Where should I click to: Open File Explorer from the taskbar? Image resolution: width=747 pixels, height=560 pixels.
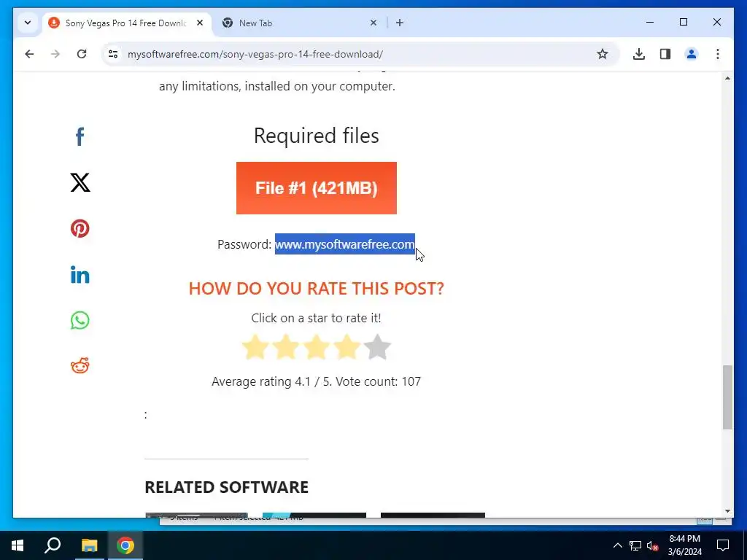click(x=89, y=545)
